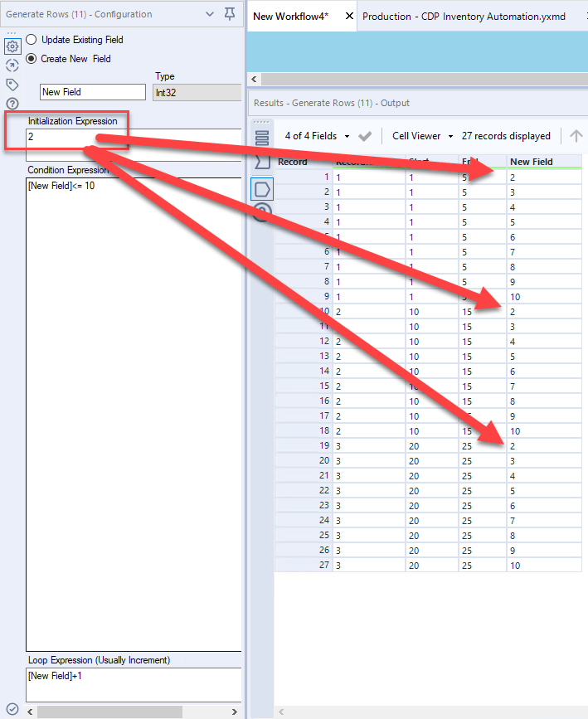Image resolution: width=588 pixels, height=719 pixels.
Task: Switch to the New Workflow4 tab
Action: [291, 17]
